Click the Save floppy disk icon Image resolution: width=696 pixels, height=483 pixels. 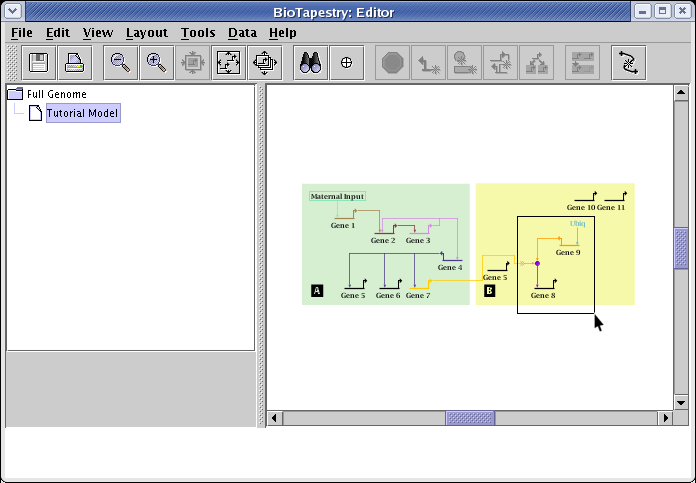pyautogui.click(x=40, y=63)
